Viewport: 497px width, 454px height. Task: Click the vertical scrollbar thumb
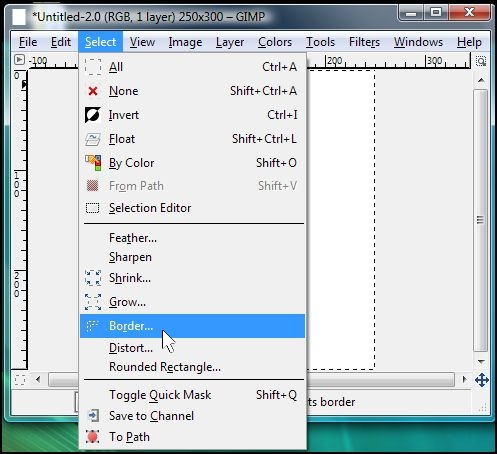point(480,220)
